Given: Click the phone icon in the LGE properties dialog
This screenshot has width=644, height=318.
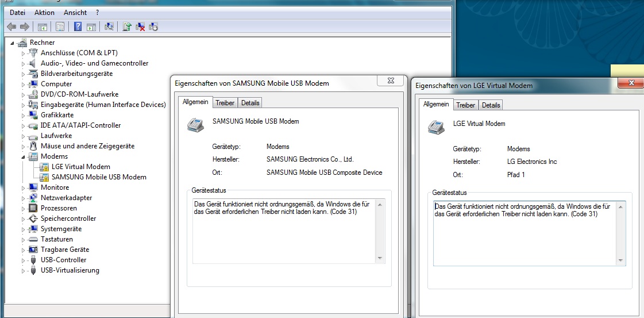Looking at the screenshot, I should pyautogui.click(x=436, y=127).
